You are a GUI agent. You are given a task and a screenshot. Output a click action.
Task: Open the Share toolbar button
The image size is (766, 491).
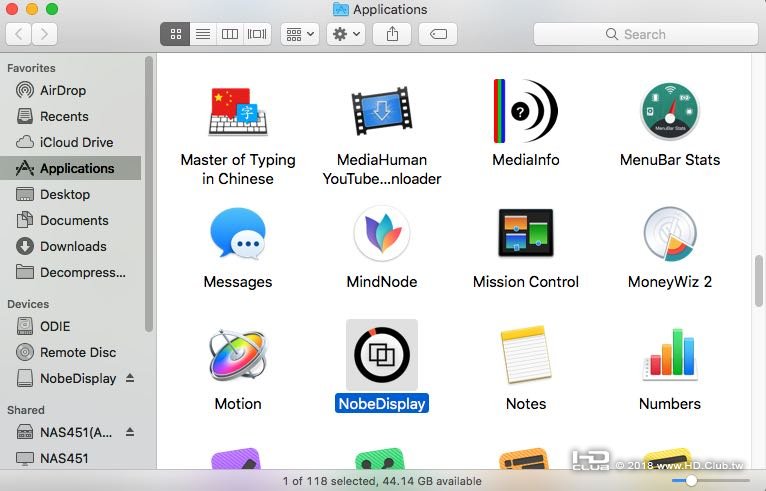392,34
